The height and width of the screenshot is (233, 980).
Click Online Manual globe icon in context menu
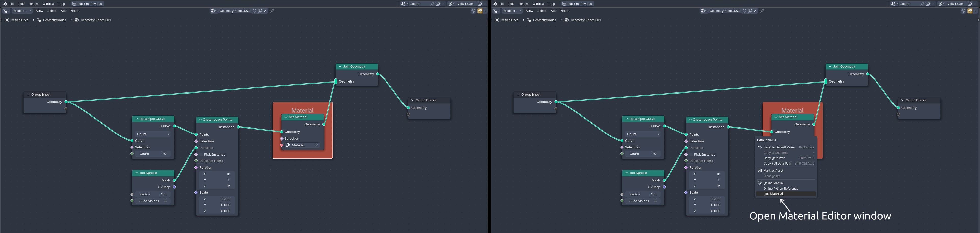click(x=760, y=183)
